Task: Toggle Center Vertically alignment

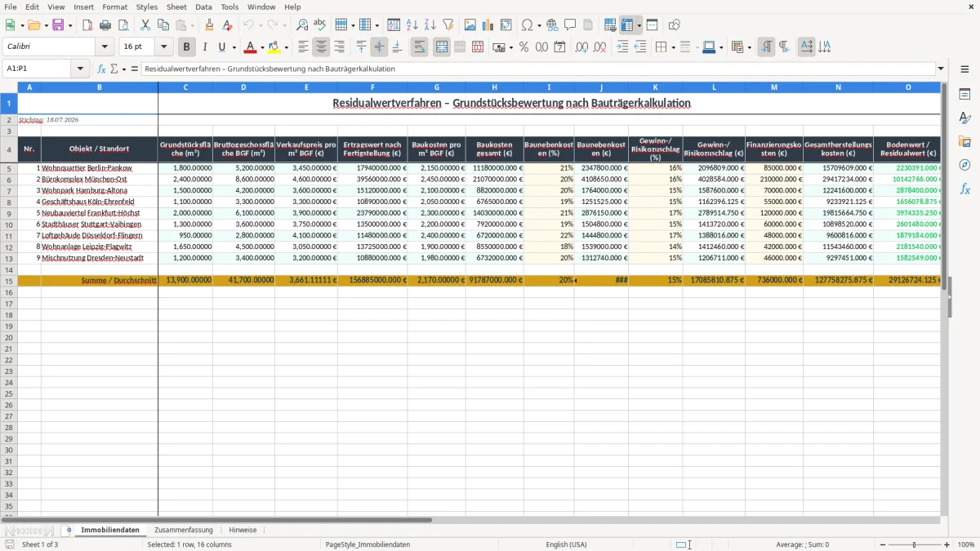Action: click(x=379, y=47)
